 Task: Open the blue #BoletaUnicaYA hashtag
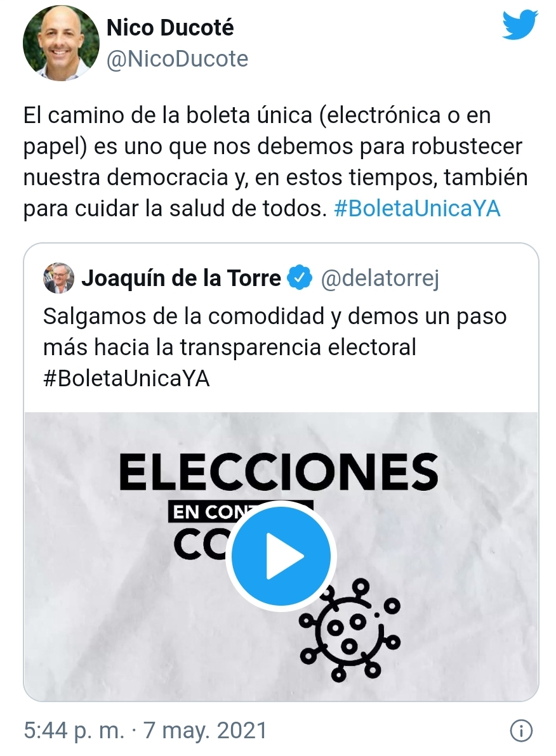pos(417,209)
